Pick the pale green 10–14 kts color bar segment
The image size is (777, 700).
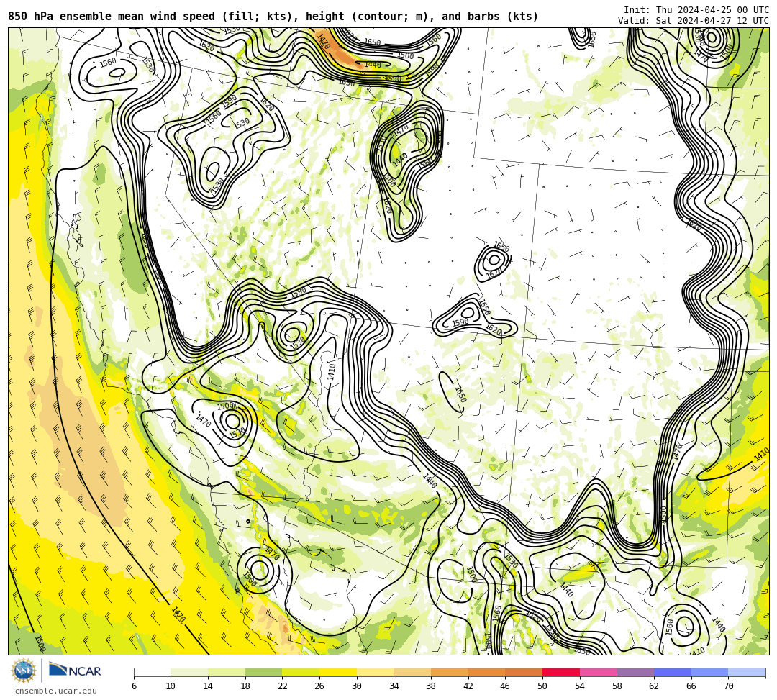click(x=189, y=672)
